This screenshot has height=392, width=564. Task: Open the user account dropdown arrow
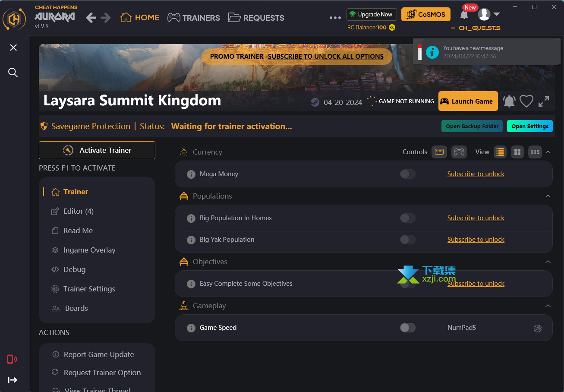click(497, 14)
